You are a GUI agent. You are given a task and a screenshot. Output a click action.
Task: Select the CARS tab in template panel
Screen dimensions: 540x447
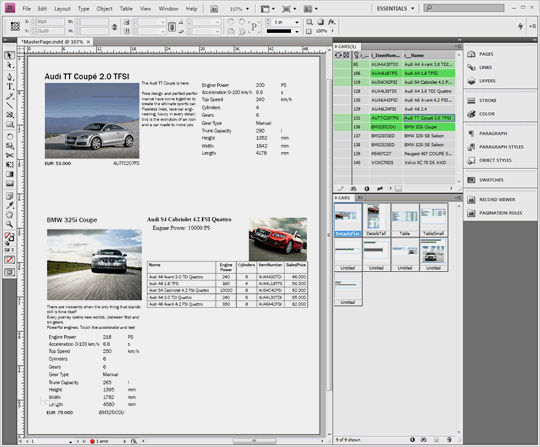click(x=343, y=198)
